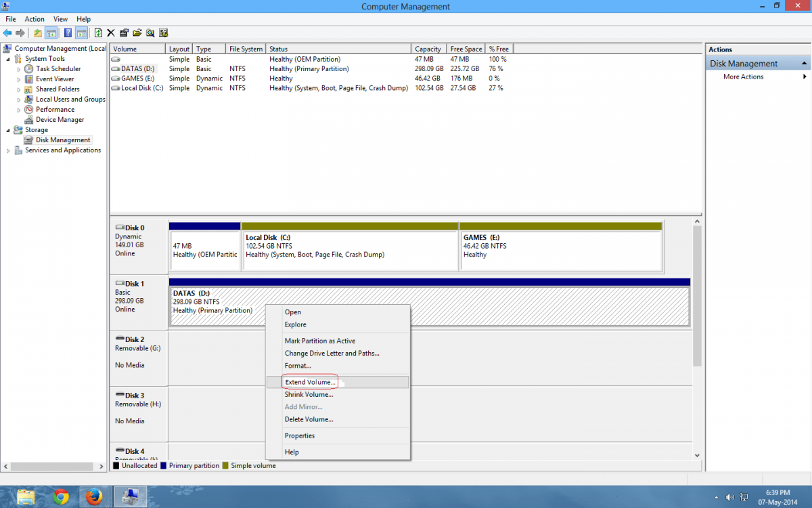This screenshot has width=812, height=508.
Task: Open the Action menu
Action: click(x=35, y=19)
